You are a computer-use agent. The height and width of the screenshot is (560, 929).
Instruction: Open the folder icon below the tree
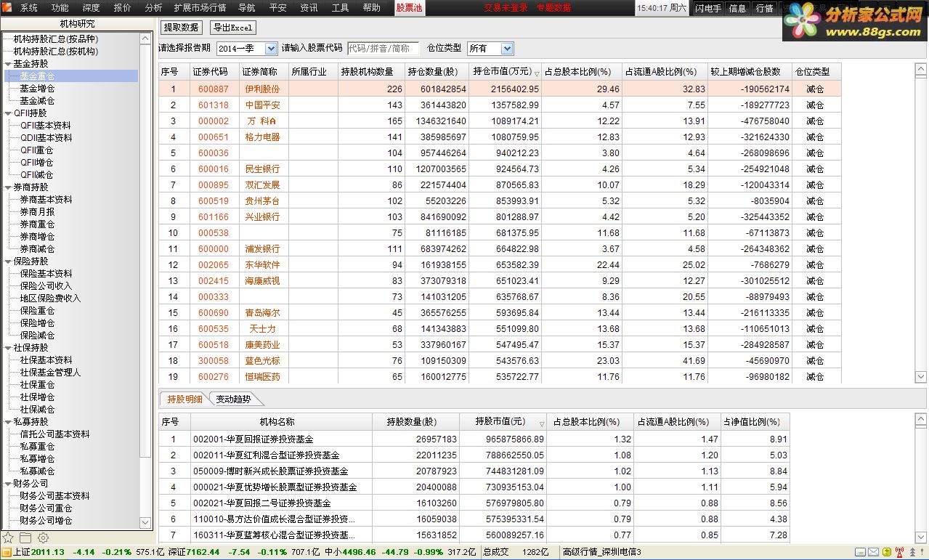[25, 537]
